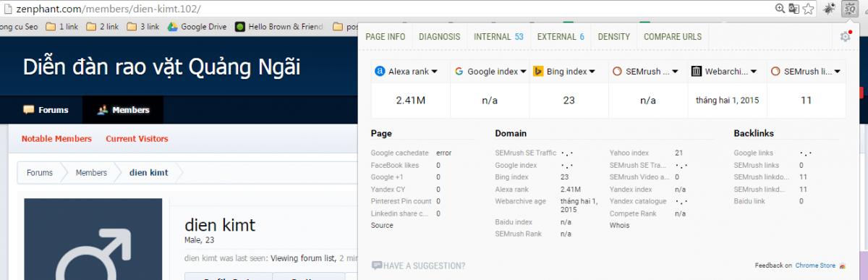Open the INTERNAL 53 links tab
868x280 pixels.
[498, 37]
